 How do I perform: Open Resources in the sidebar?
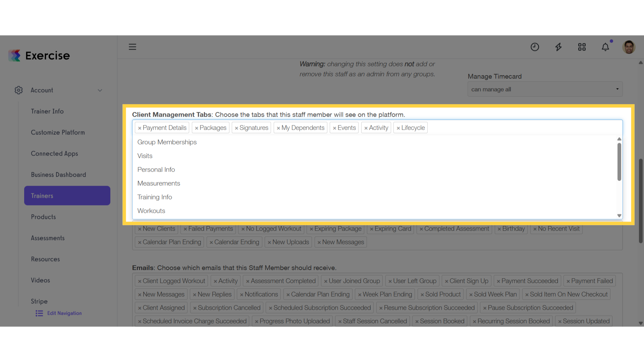(x=45, y=259)
